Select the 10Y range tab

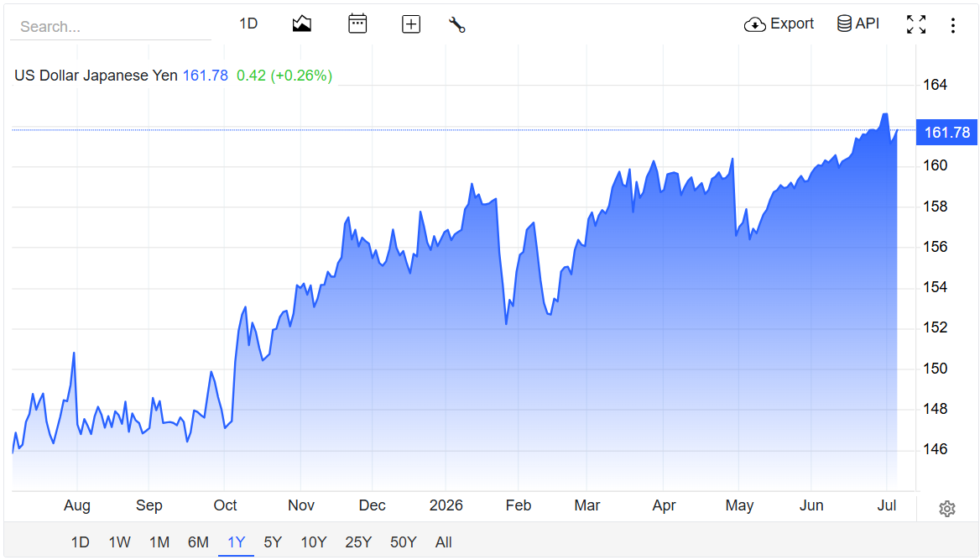click(x=314, y=542)
